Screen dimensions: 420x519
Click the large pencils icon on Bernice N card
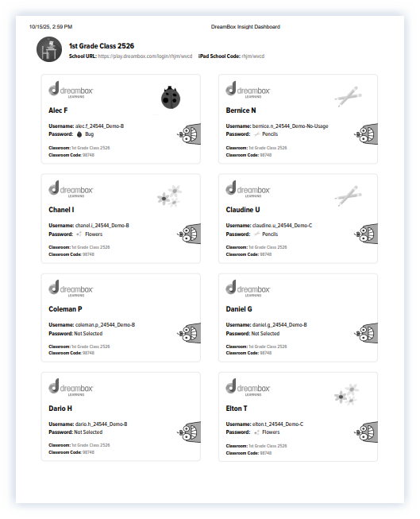point(348,96)
